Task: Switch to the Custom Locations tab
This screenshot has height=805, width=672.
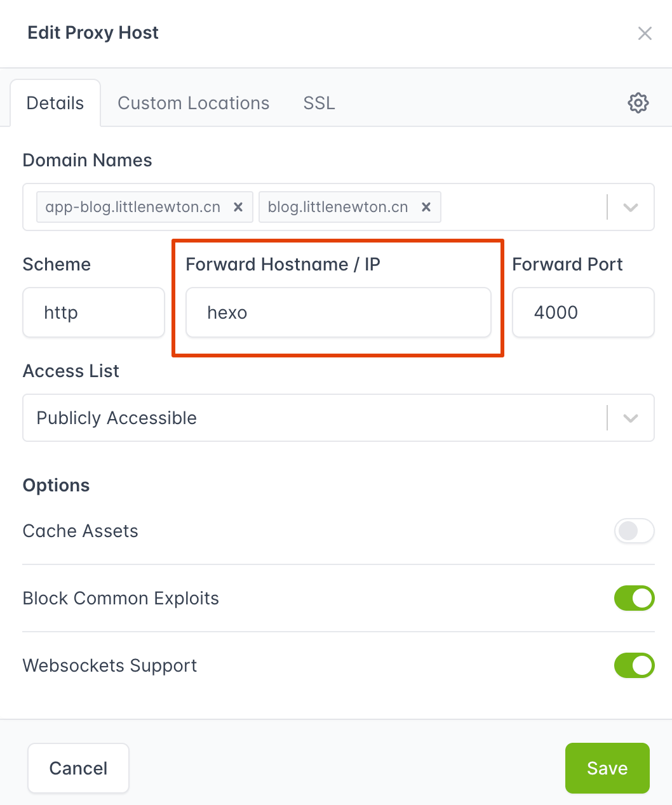Action: pyautogui.click(x=193, y=102)
